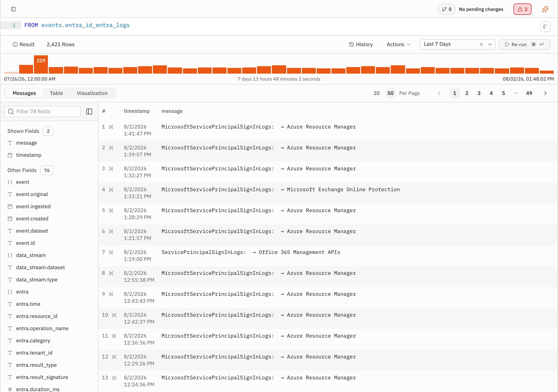
Task: Click the format query icon in editor
Action: (545, 27)
